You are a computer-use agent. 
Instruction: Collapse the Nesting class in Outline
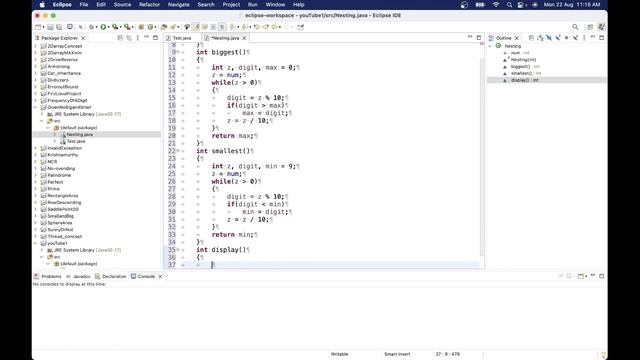[490, 46]
